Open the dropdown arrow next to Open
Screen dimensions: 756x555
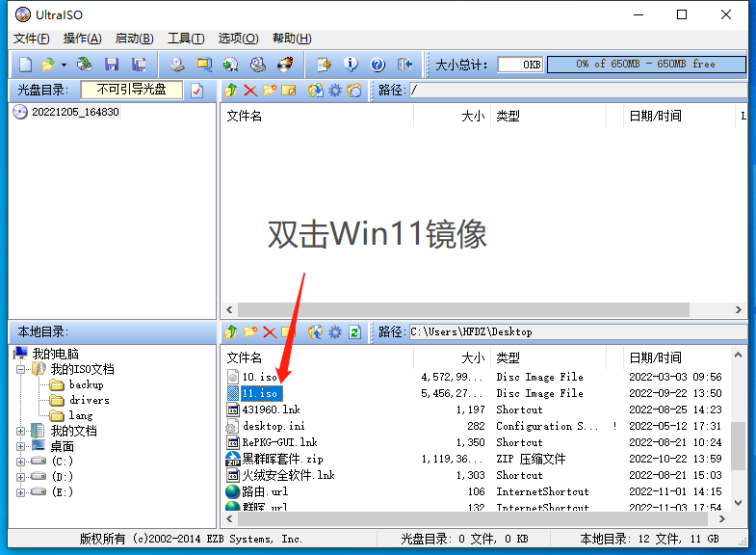[64, 65]
